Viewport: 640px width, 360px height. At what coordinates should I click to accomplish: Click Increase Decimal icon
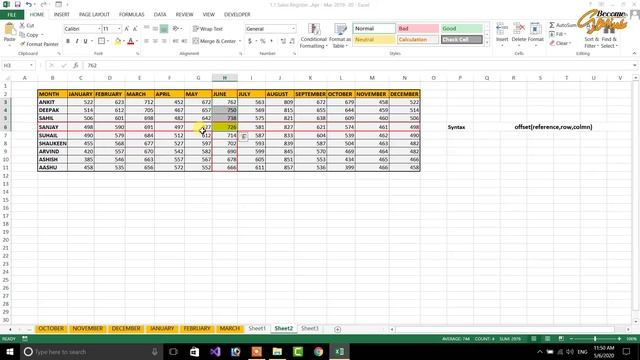[x=283, y=41]
